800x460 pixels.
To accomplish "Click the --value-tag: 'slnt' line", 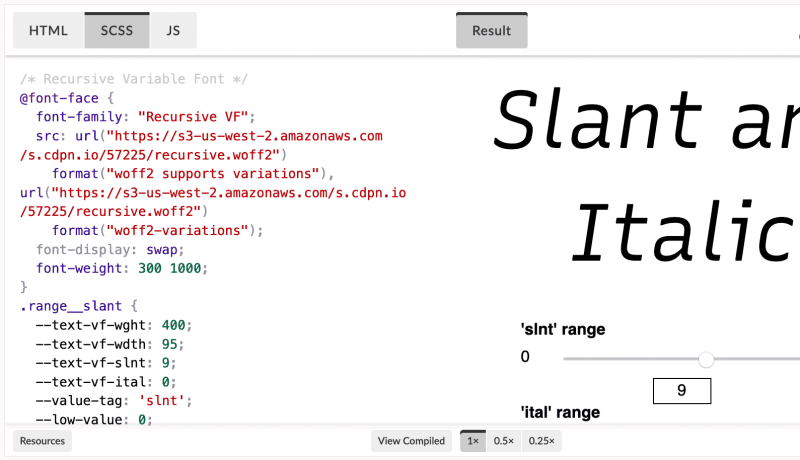I will (x=114, y=401).
